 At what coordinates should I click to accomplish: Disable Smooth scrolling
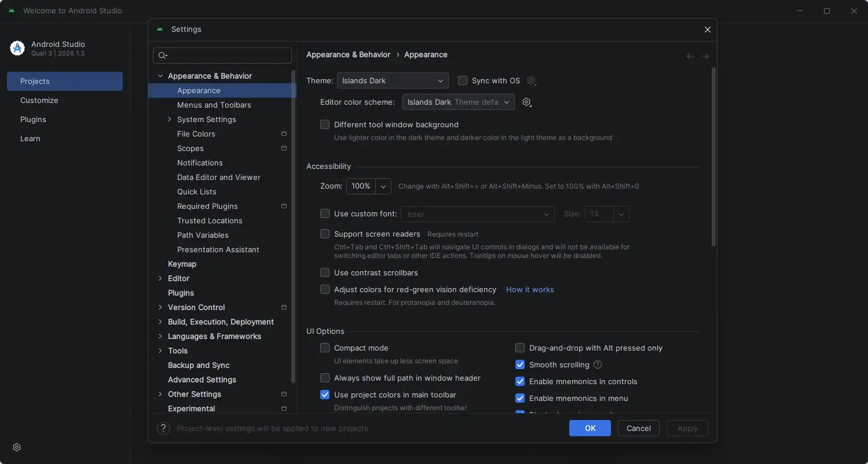(x=520, y=364)
